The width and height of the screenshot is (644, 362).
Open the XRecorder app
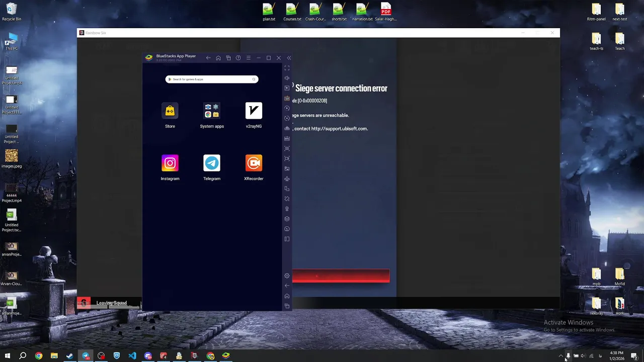tap(254, 163)
